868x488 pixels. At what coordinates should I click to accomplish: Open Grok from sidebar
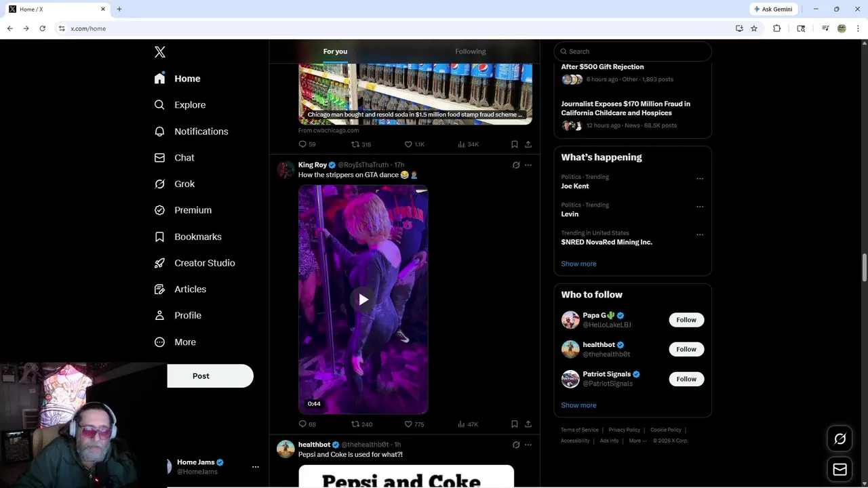tap(174, 184)
